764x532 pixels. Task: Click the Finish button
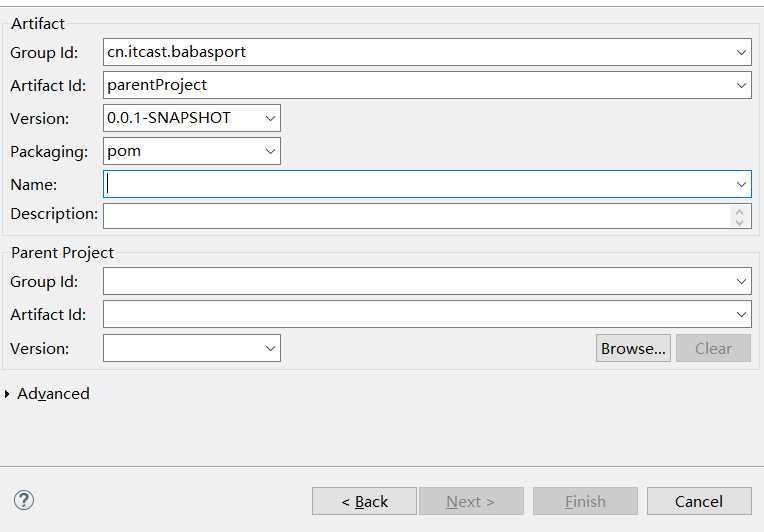pos(585,501)
